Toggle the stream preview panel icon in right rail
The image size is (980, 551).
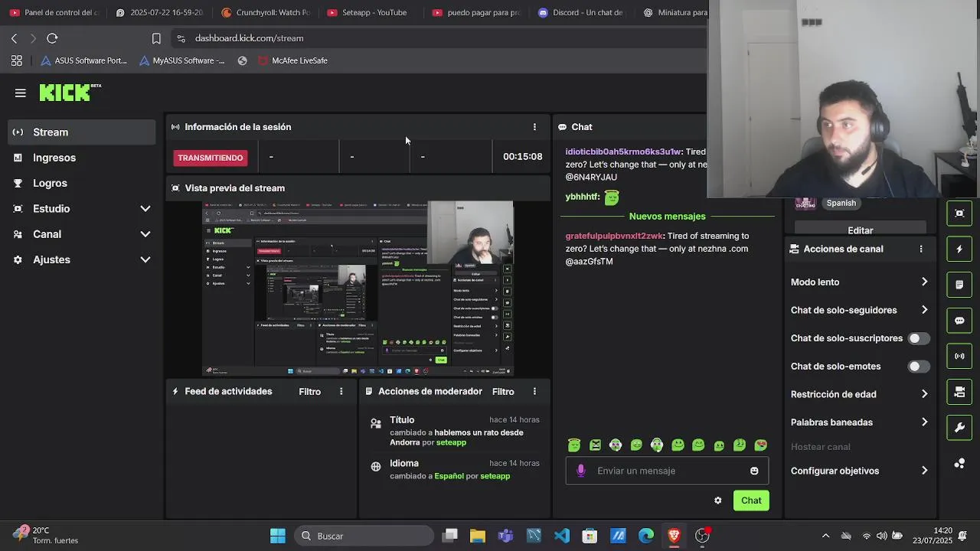point(959,214)
